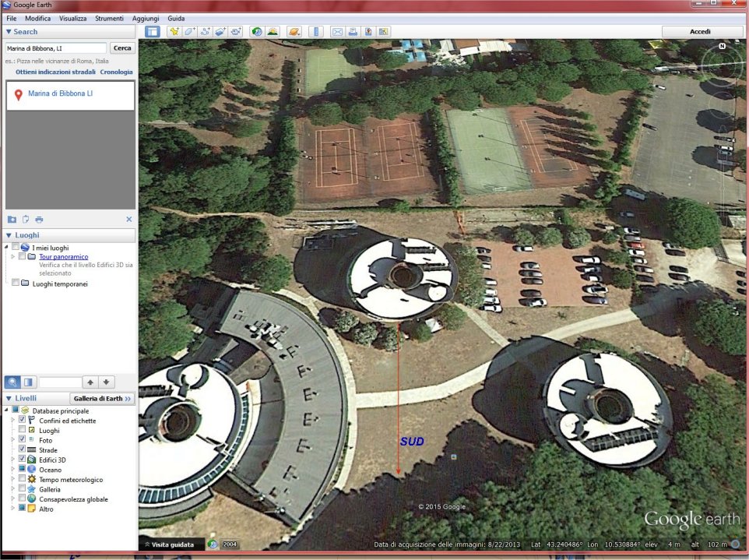Click the Cerca search button
The image size is (749, 560).
[x=122, y=48]
